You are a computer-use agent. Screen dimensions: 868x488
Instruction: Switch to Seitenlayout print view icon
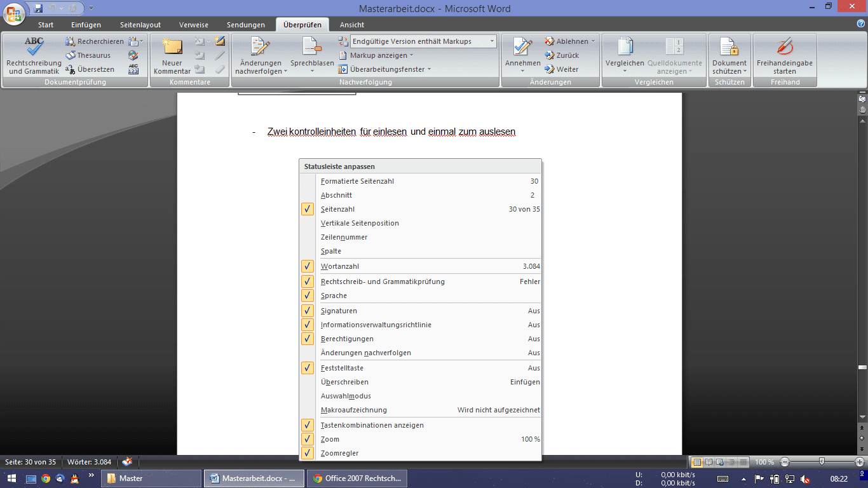(x=696, y=462)
